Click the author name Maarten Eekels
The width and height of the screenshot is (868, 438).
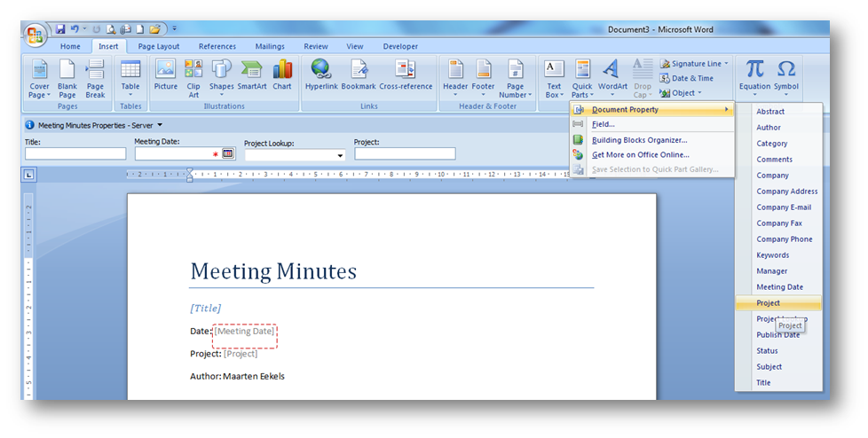pyautogui.click(x=254, y=376)
